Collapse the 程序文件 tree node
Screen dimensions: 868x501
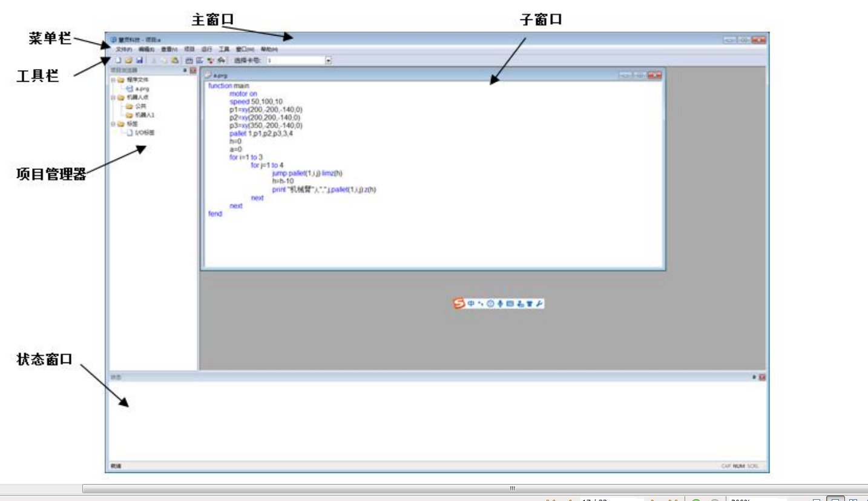coord(113,80)
